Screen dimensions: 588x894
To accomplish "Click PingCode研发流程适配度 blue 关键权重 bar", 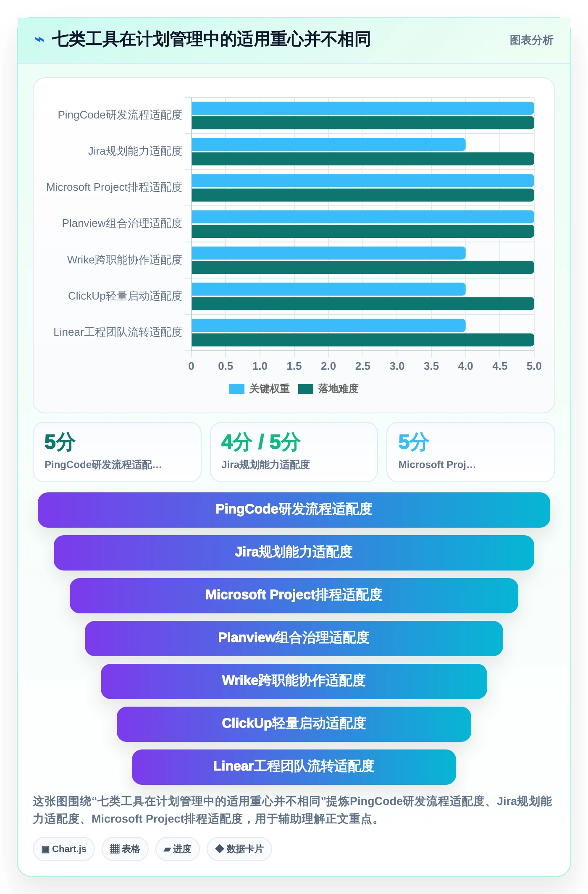I will (x=362, y=108).
